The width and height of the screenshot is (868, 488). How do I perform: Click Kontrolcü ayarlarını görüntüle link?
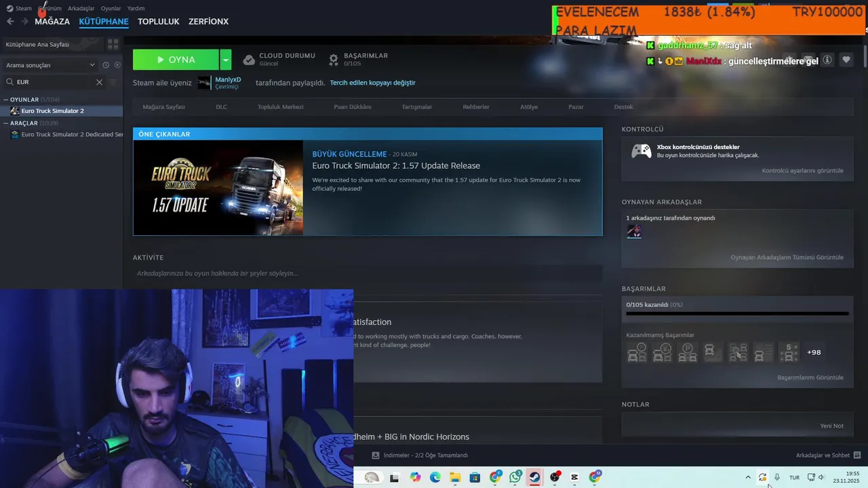coord(802,171)
